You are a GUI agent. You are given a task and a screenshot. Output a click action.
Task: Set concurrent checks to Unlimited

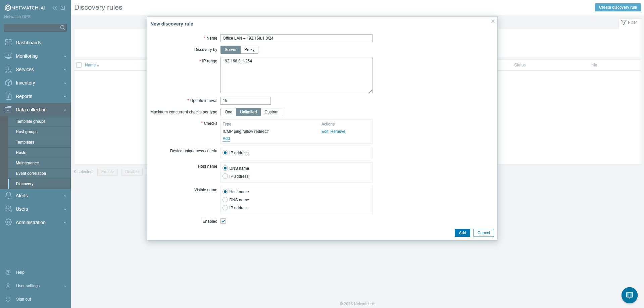click(x=248, y=112)
